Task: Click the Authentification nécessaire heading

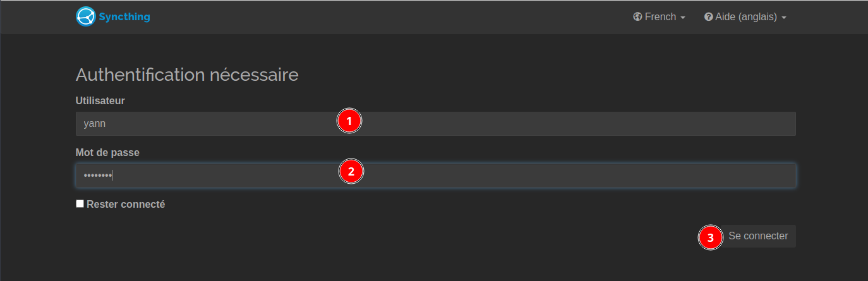Action: (x=187, y=75)
